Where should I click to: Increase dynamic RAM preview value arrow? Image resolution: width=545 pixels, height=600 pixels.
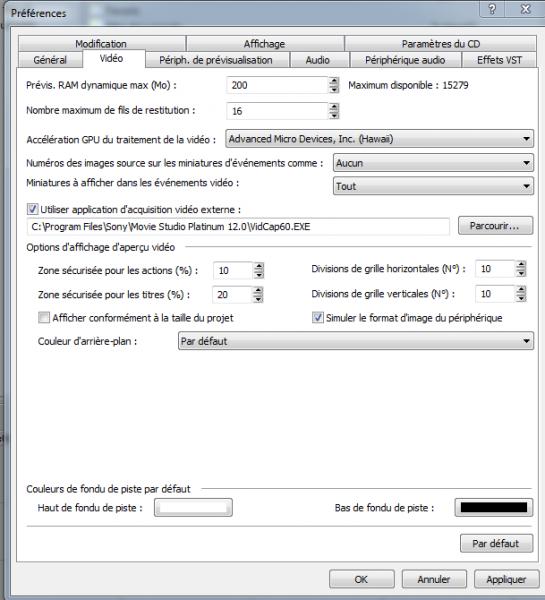334,81
